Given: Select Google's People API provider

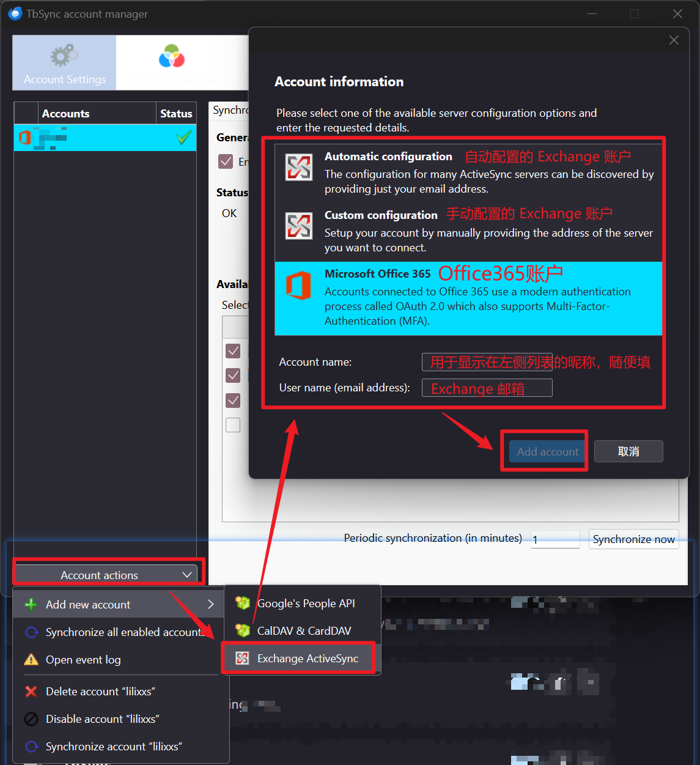Looking at the screenshot, I should [303, 604].
